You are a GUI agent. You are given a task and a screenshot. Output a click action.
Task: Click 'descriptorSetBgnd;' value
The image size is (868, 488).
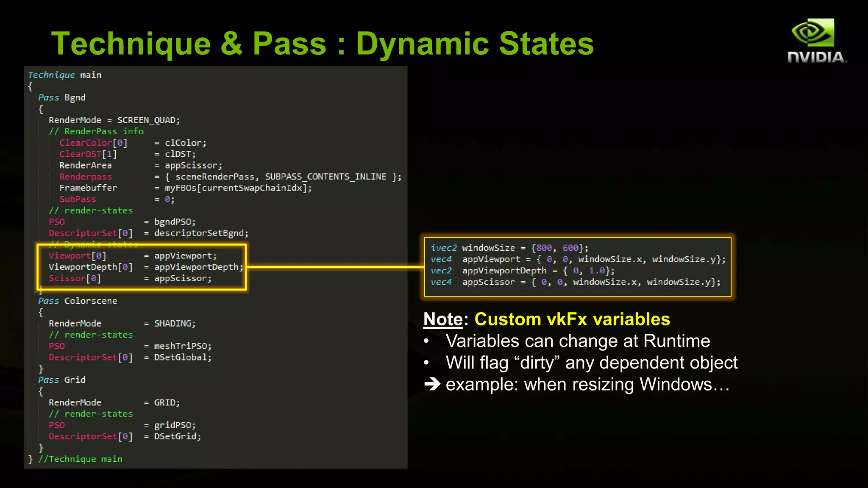201,233
